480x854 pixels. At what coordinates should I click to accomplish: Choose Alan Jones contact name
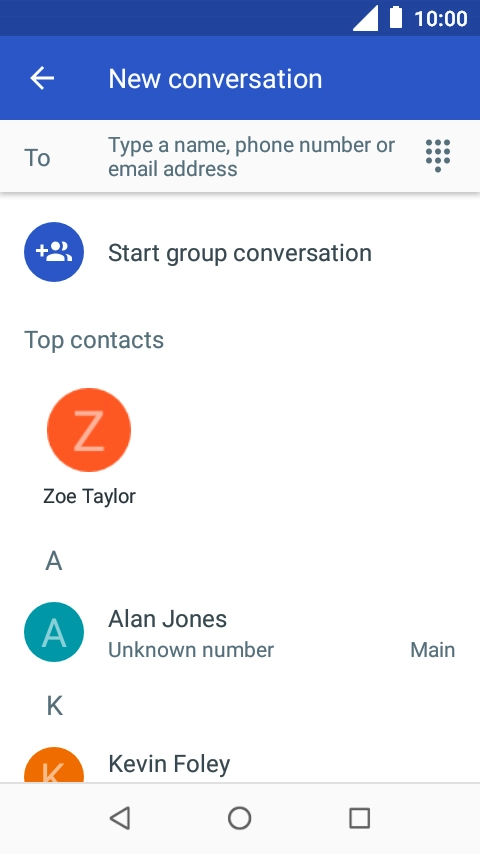pos(167,619)
